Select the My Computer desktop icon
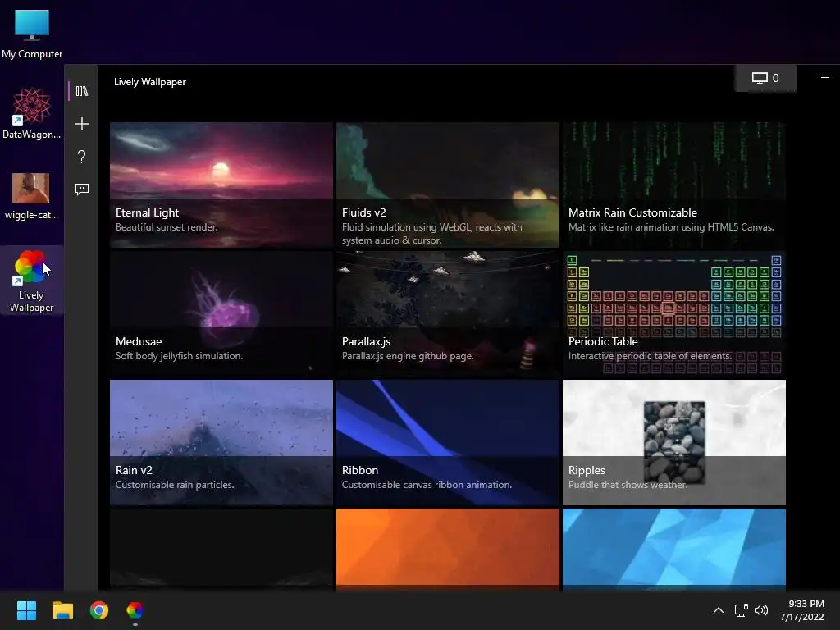The image size is (840, 630). (32, 34)
